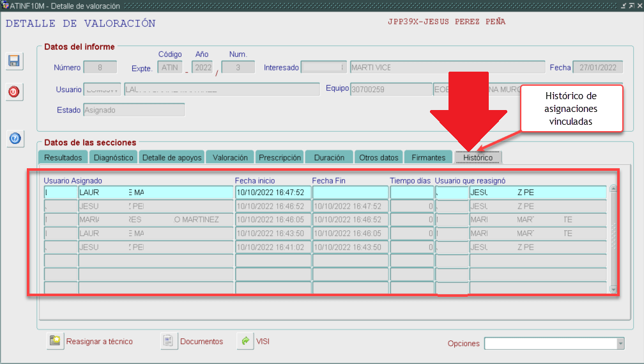The width and height of the screenshot is (644, 364).
Task: Select the Otros datos tab
Action: click(x=379, y=157)
